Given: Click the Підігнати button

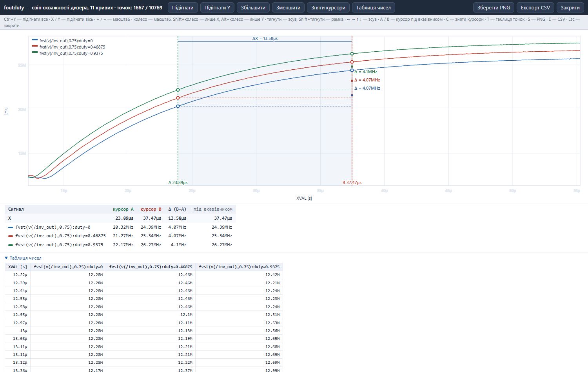Looking at the screenshot, I should pos(183,7).
